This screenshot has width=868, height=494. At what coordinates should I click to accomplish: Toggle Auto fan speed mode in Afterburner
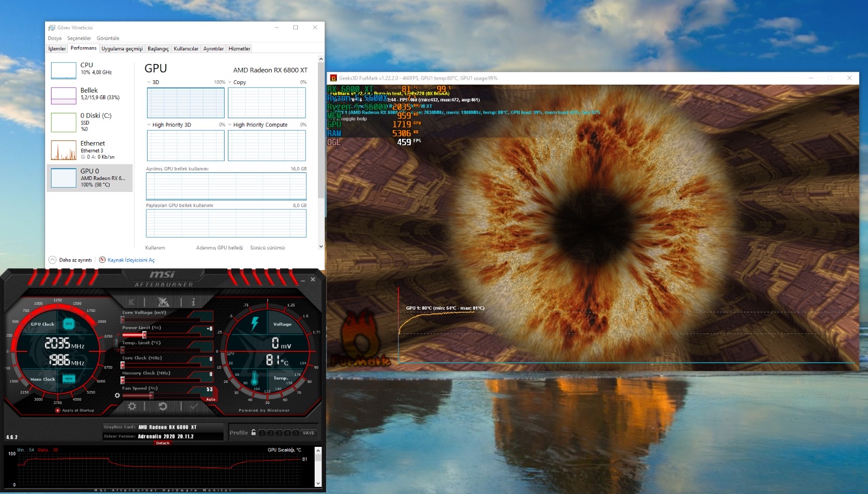tap(210, 400)
